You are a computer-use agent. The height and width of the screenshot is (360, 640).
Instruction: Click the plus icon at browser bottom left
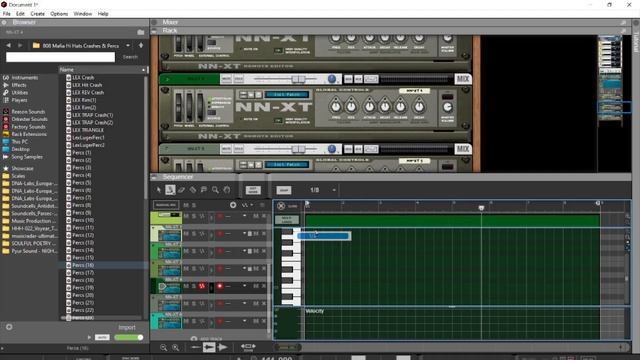point(9,327)
